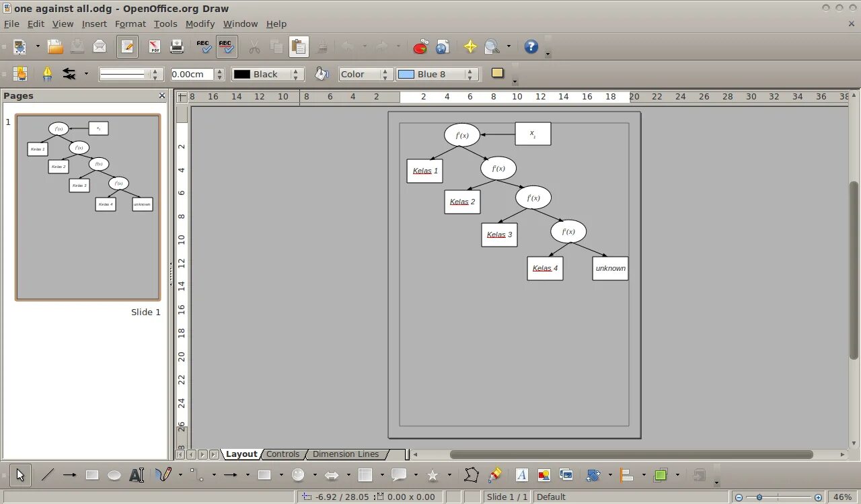Click the zoom-in plus button

[x=819, y=497]
